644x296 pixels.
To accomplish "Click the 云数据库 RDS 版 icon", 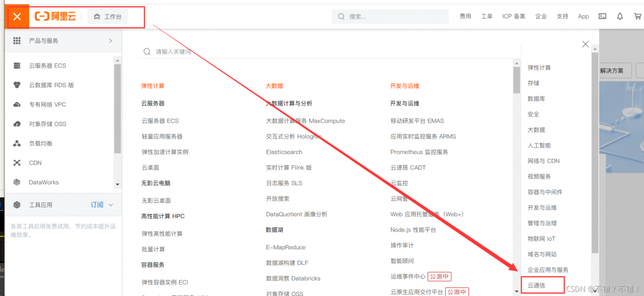I will [17, 85].
